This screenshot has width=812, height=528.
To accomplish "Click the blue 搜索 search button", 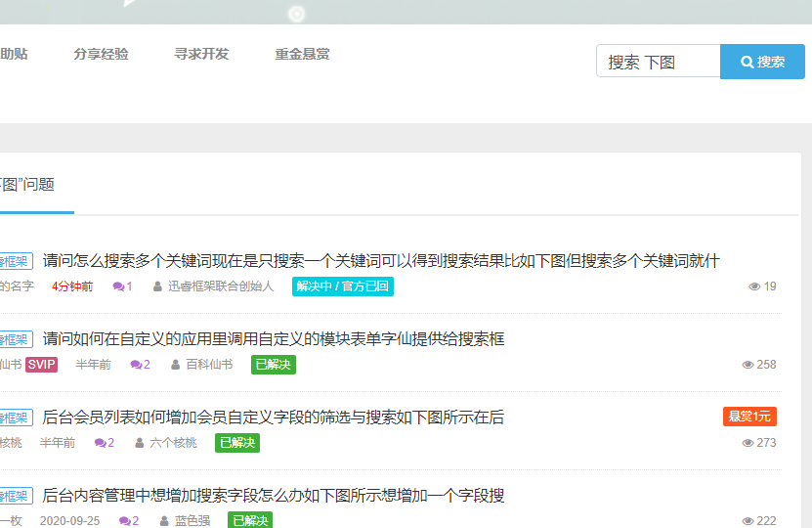I will [x=762, y=62].
